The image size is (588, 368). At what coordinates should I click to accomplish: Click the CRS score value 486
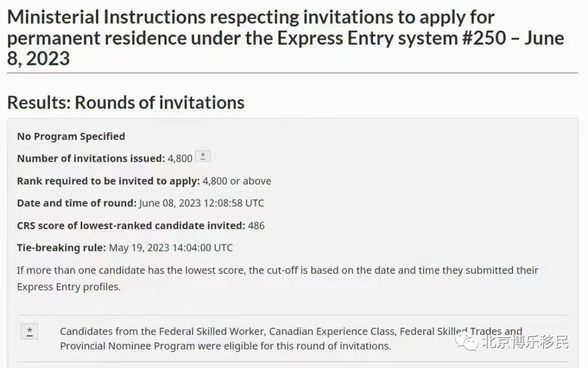coord(256,225)
